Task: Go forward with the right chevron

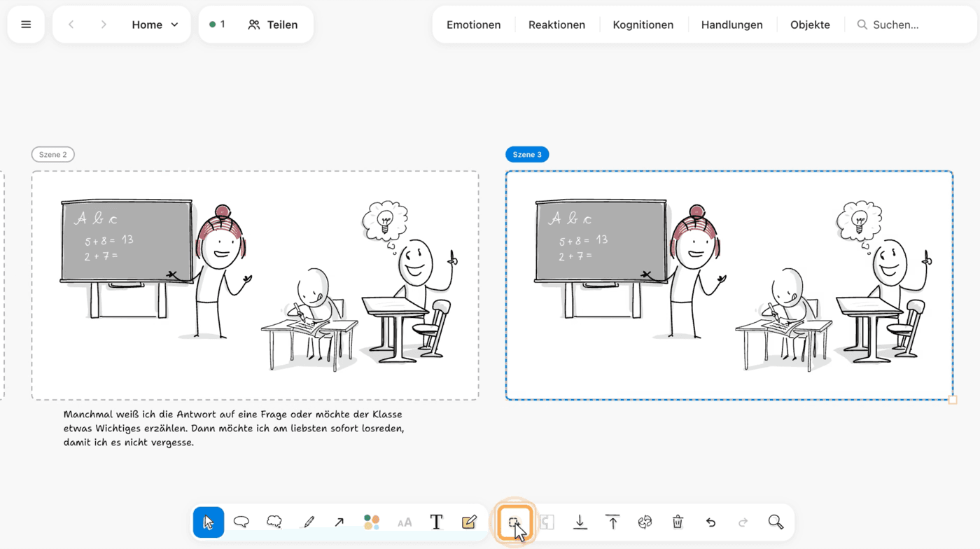Action: coord(104,25)
